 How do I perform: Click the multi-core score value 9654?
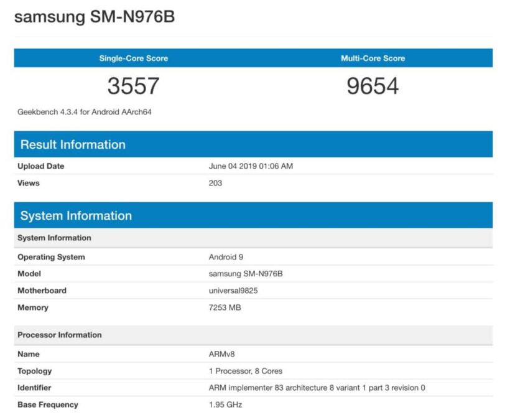(x=373, y=86)
